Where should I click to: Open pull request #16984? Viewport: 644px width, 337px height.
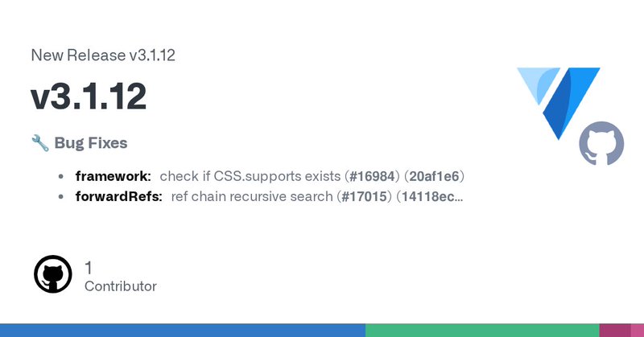point(372,176)
